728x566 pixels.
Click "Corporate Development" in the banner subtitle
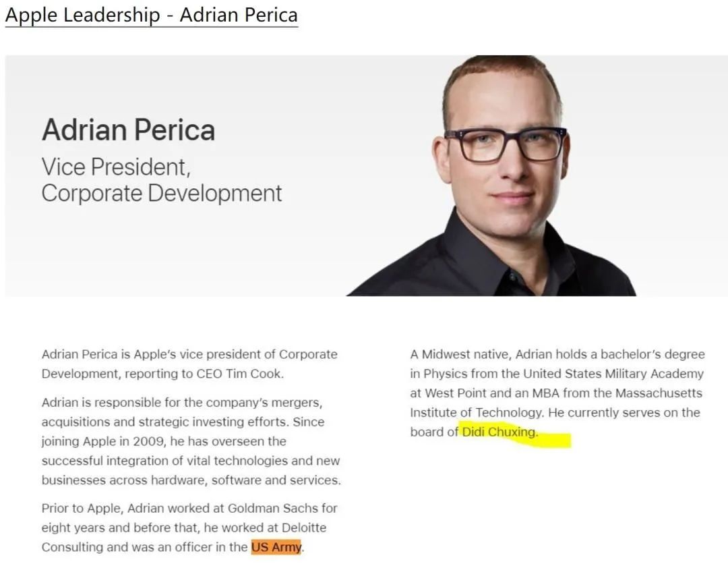[162, 193]
